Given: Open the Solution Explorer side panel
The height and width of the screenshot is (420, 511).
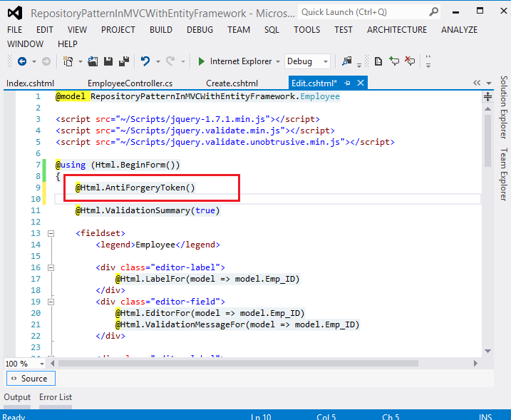Looking at the screenshot, I should pyautogui.click(x=503, y=107).
